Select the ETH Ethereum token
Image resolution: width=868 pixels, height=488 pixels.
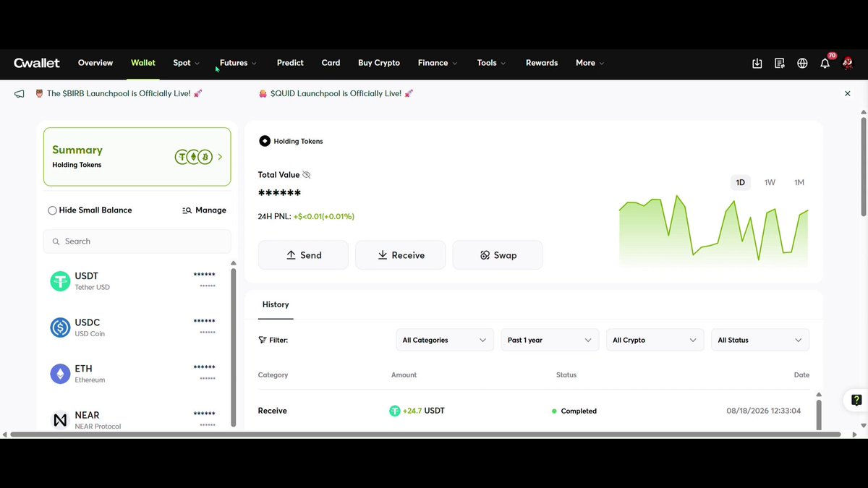133,374
